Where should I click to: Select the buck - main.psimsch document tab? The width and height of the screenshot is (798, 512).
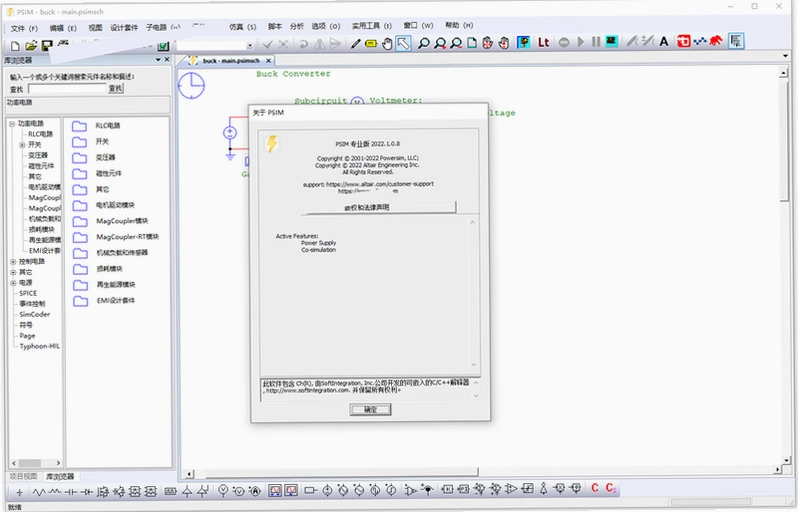point(231,61)
